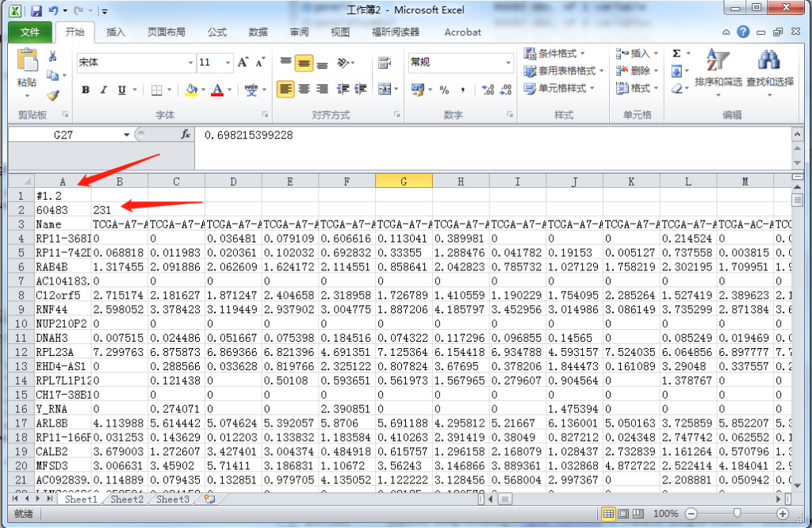Apply the yellow fill color bucket
The width and height of the screenshot is (812, 528).
[192, 90]
